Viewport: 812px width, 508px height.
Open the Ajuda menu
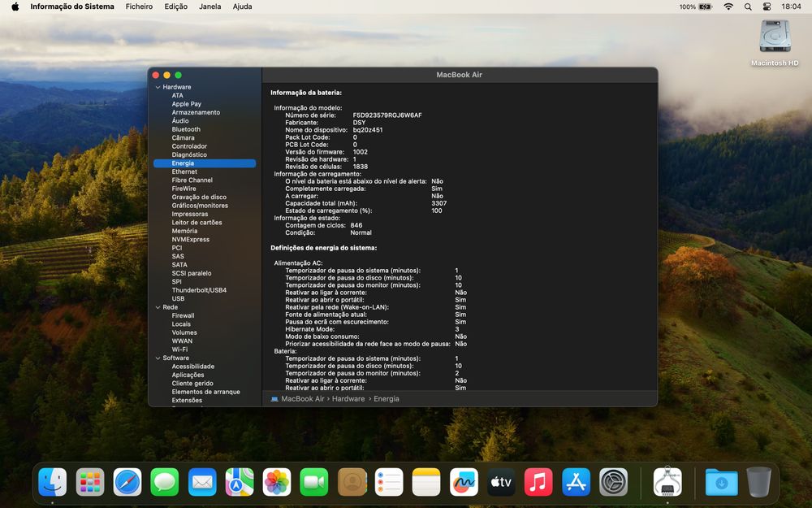click(x=242, y=7)
